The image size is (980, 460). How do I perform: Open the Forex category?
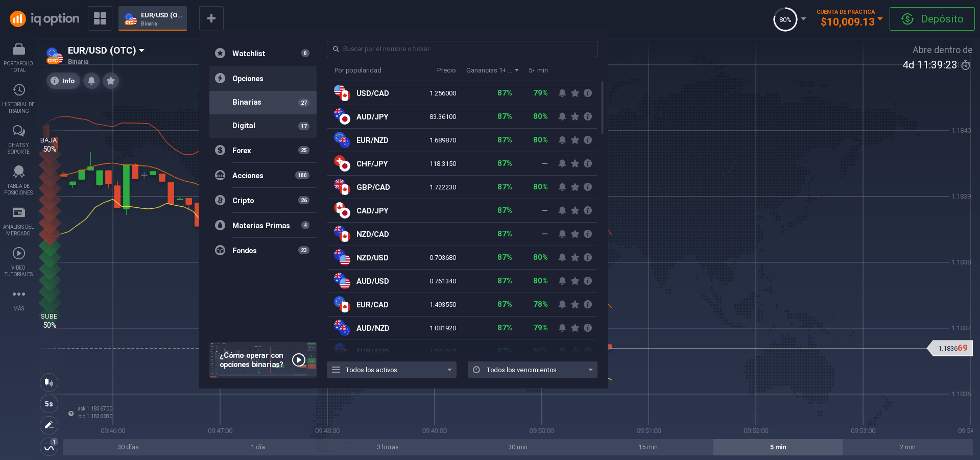click(x=263, y=150)
